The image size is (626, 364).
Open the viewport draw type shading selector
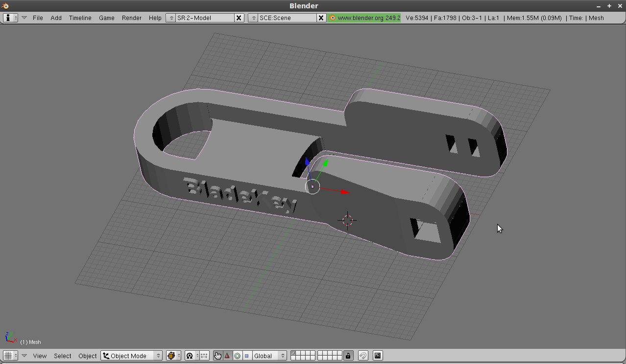click(173, 356)
